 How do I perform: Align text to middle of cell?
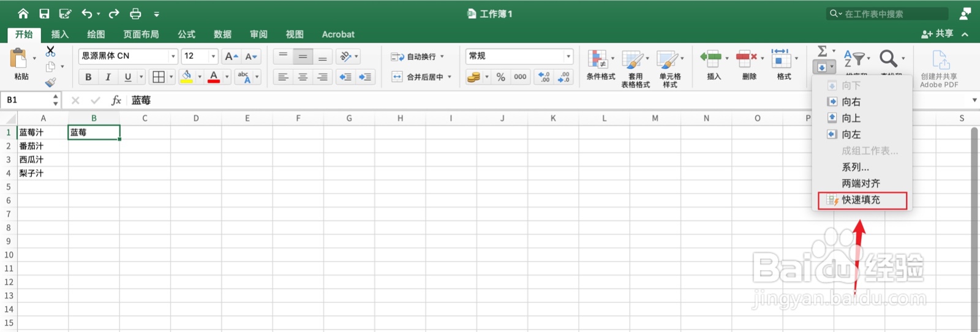(x=303, y=56)
